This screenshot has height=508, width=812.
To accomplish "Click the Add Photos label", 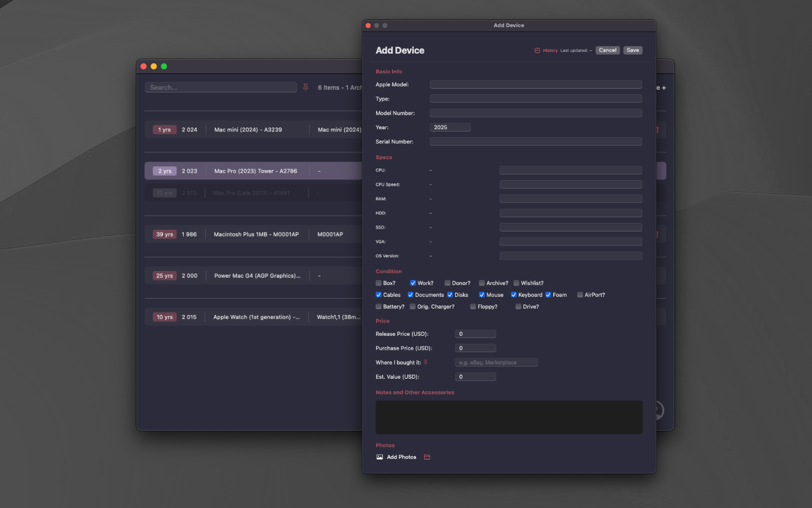I will pyautogui.click(x=401, y=457).
